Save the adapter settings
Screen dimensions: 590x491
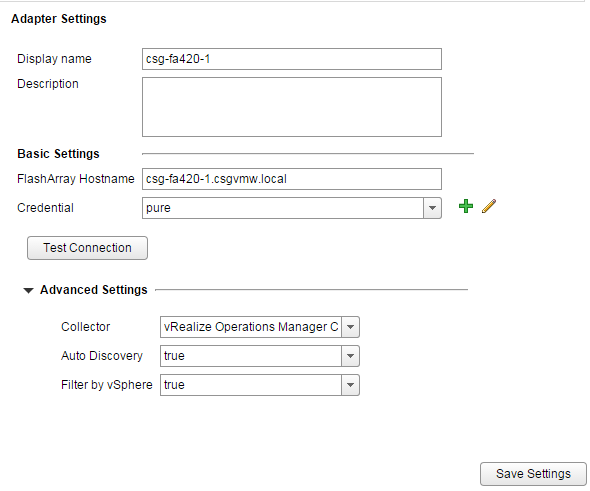(x=533, y=474)
